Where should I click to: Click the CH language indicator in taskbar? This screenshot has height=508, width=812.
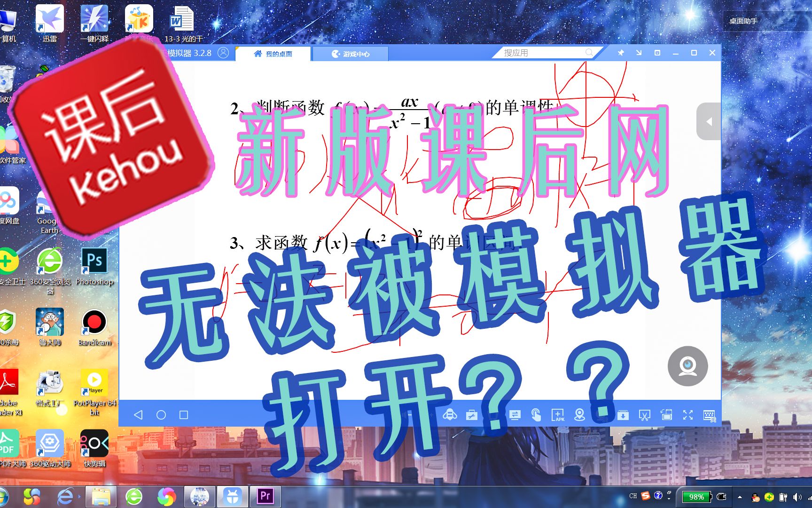pos(633,496)
